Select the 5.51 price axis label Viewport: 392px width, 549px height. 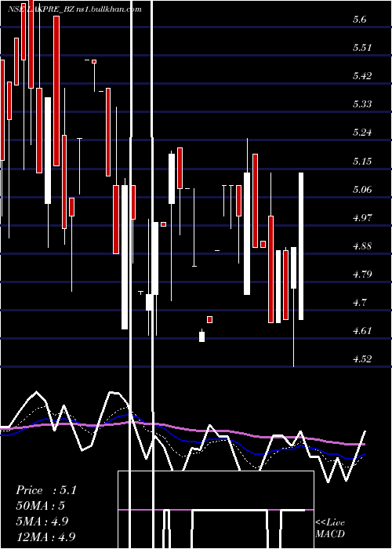[x=362, y=48]
